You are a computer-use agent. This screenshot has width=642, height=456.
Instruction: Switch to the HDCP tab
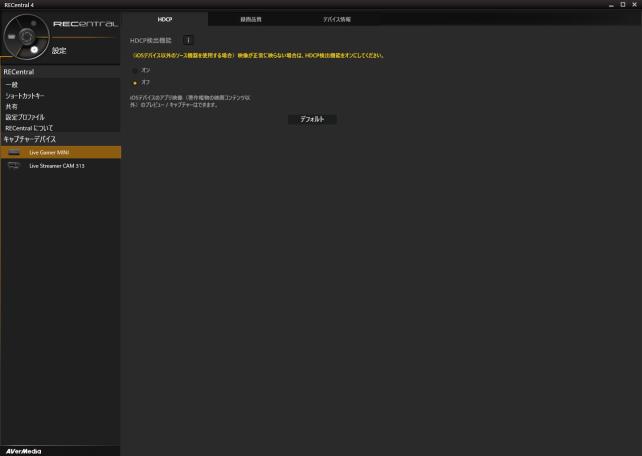point(165,19)
